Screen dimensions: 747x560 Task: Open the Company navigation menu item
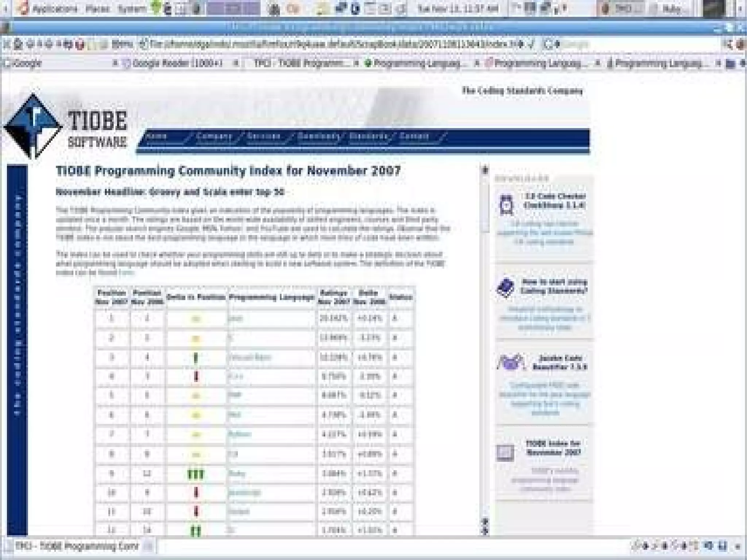point(214,136)
